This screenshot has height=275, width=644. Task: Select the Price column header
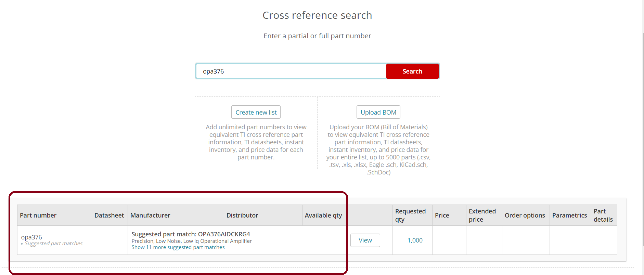point(442,215)
